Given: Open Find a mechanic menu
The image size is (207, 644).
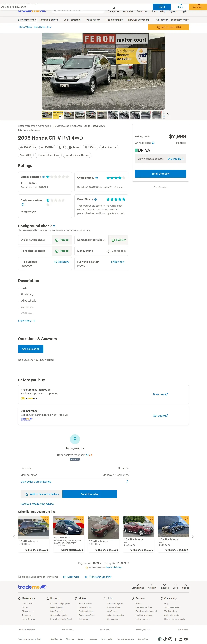Looking at the screenshot, I should (114, 20).
